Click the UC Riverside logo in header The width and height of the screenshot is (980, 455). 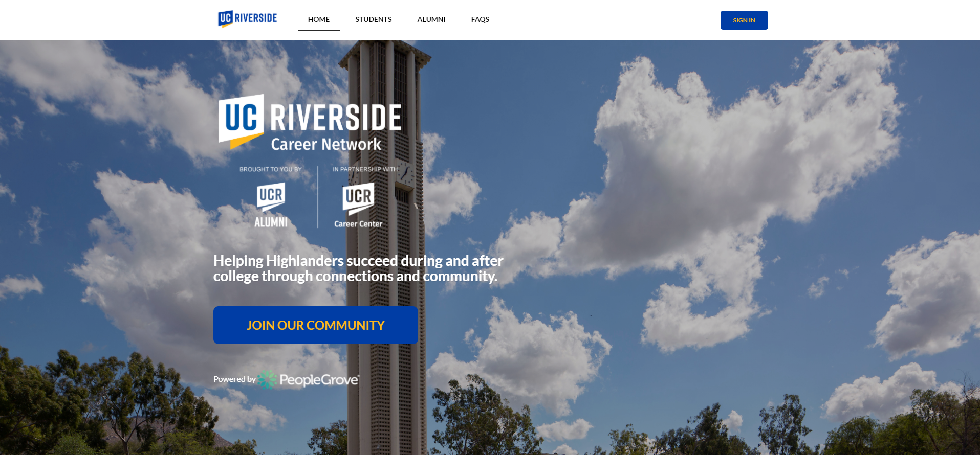(247, 19)
